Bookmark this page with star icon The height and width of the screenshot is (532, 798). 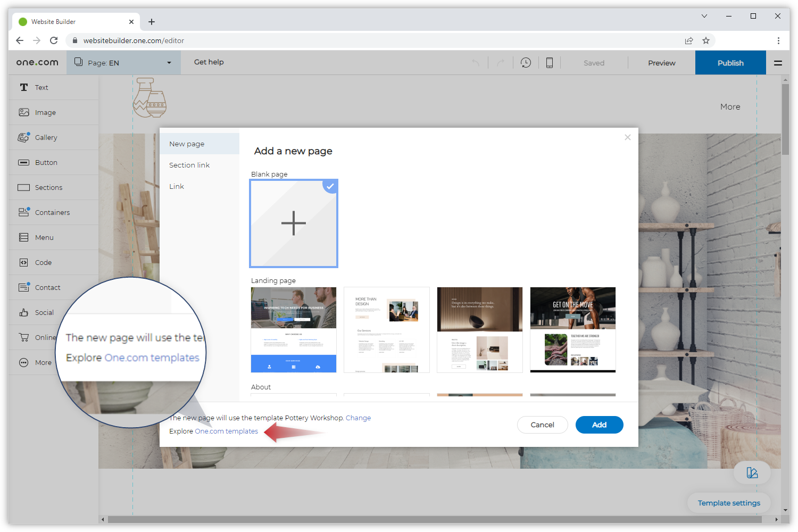(706, 40)
